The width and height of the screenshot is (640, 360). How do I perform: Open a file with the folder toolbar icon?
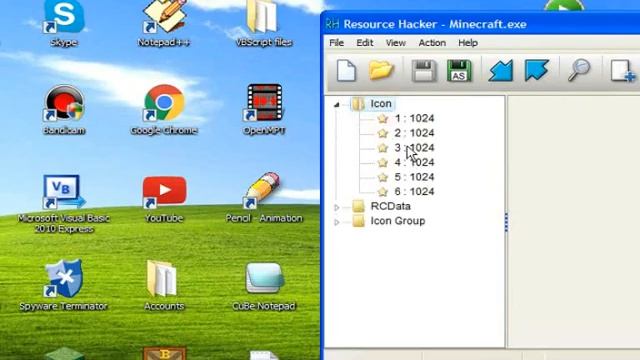coord(381,70)
